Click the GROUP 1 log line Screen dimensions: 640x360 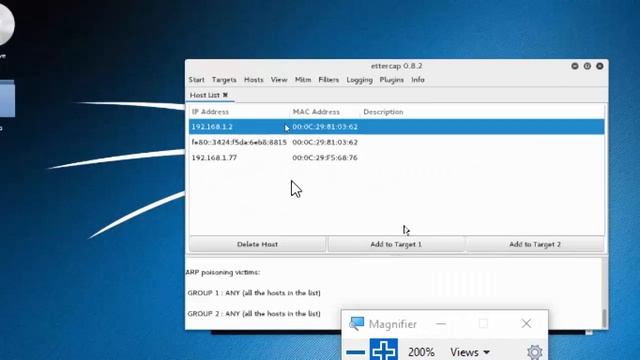(x=254, y=293)
